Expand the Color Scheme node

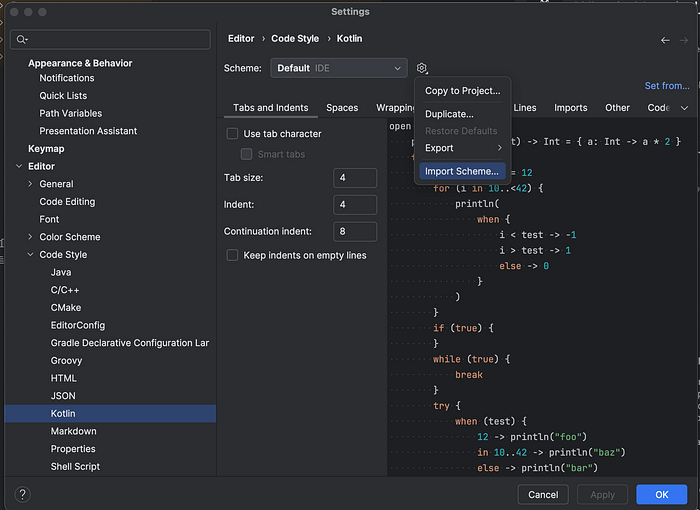click(x=30, y=237)
